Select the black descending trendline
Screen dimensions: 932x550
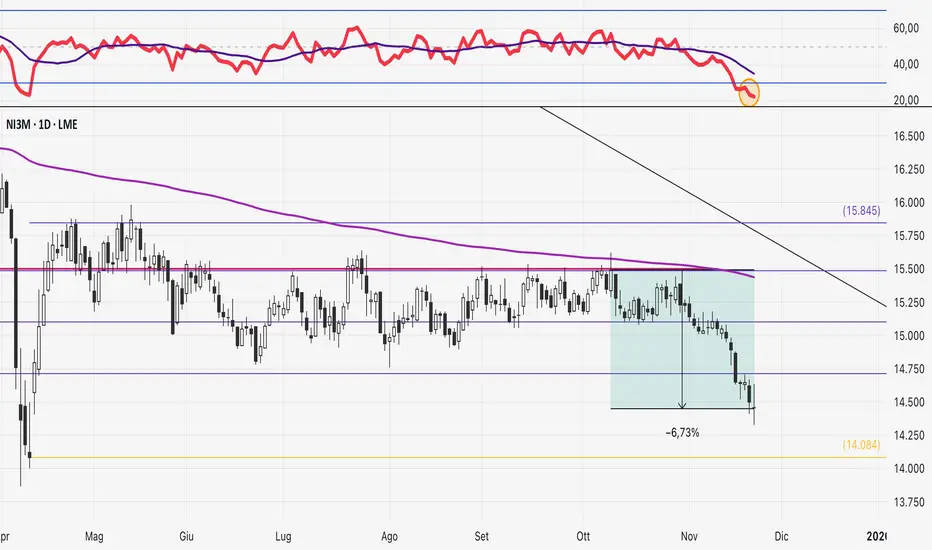click(713, 206)
